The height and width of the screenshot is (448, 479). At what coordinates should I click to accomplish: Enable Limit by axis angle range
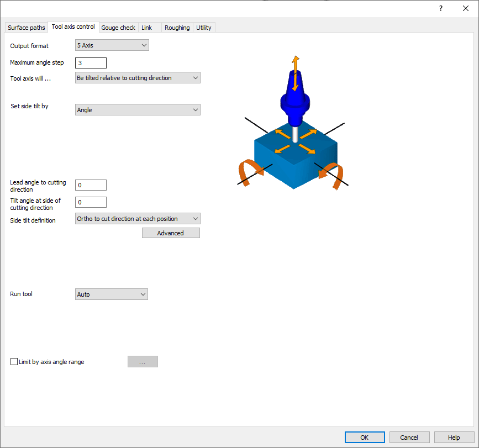click(x=14, y=362)
